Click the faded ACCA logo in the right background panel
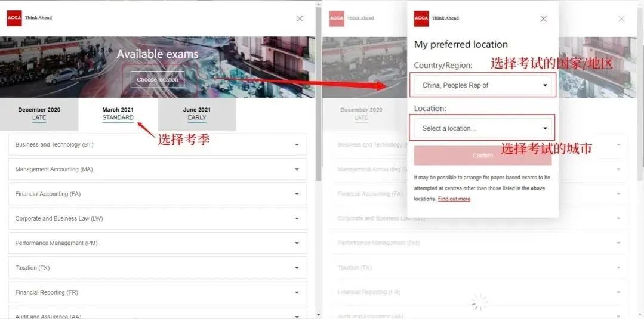Viewport: 644px width, 319px height. 337,18
